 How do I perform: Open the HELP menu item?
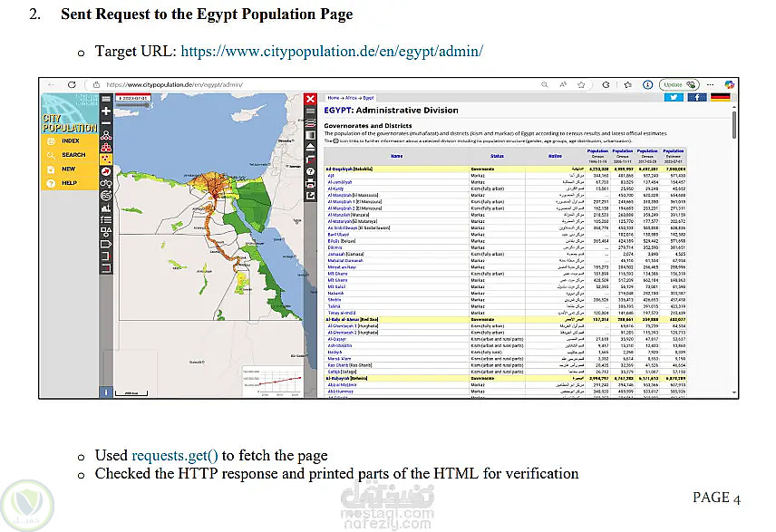[x=70, y=183]
